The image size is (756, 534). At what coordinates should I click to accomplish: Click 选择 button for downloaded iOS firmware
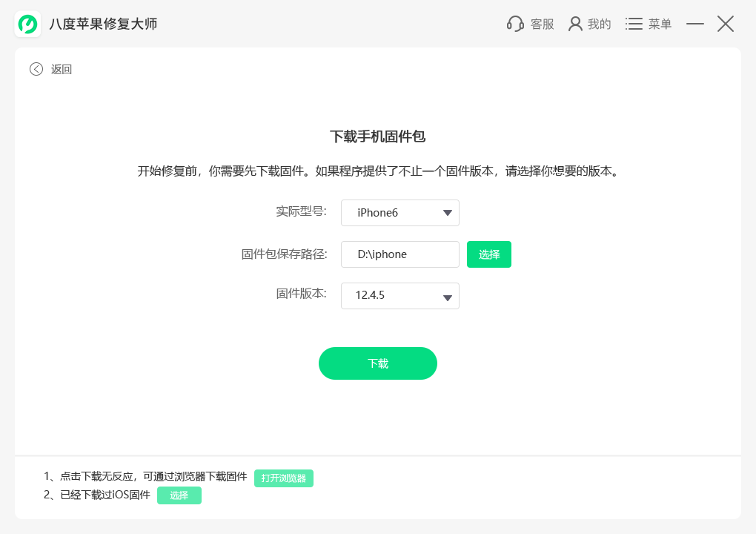[x=179, y=495]
